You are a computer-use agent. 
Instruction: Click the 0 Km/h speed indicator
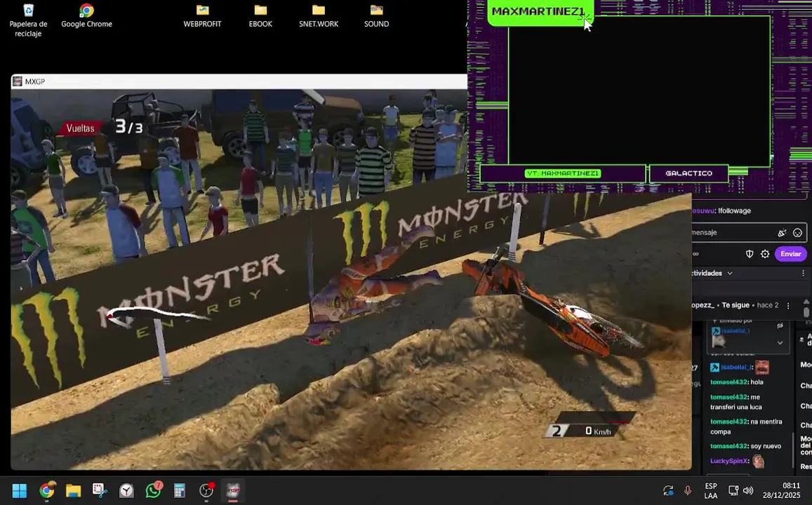click(x=598, y=431)
